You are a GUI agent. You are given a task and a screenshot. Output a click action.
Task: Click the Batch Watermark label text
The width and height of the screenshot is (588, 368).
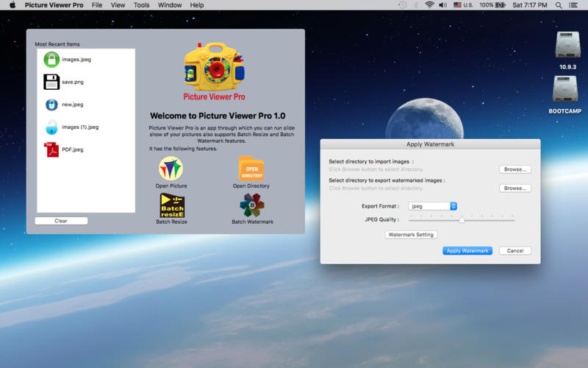pos(252,222)
